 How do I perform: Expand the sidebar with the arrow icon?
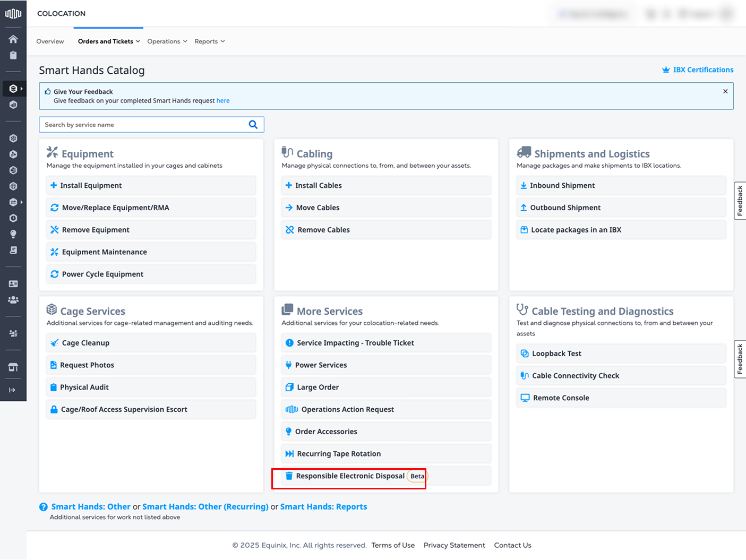coord(12,390)
